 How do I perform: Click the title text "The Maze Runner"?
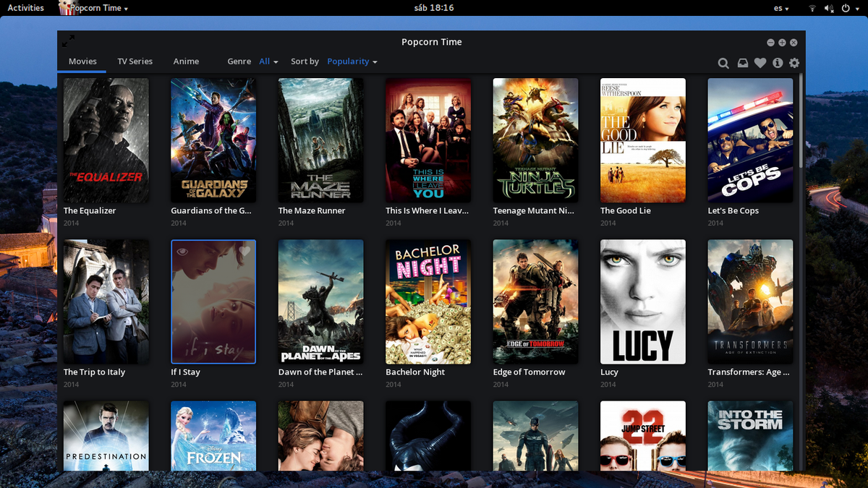312,210
